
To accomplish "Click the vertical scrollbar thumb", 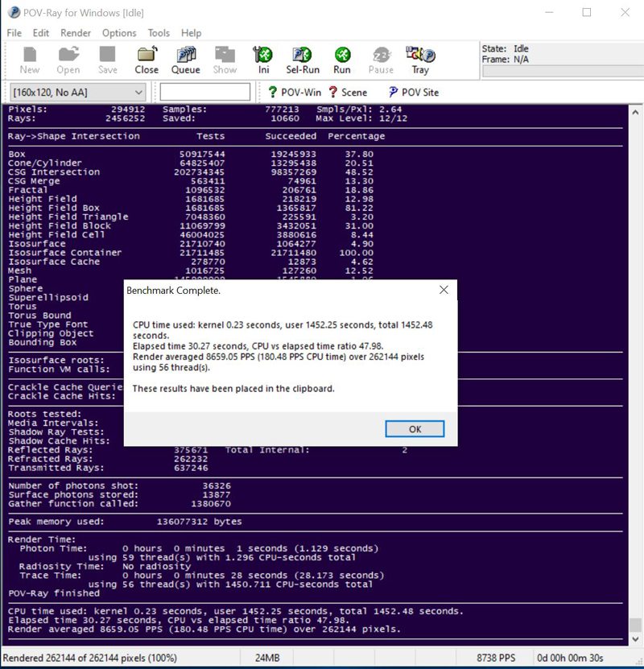I will tap(635, 625).
